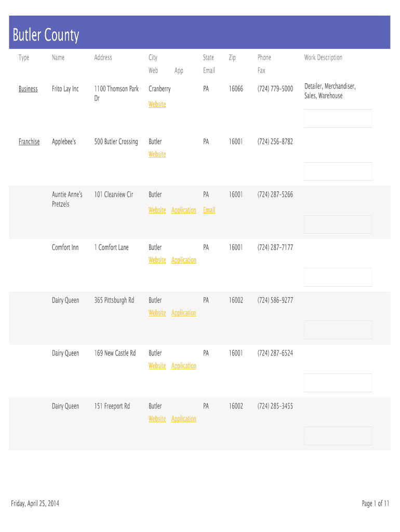Viewport: 400px width, 532px height.
Task: Open Application for Dairy Queen New Castle Rd
Action: coord(184,366)
